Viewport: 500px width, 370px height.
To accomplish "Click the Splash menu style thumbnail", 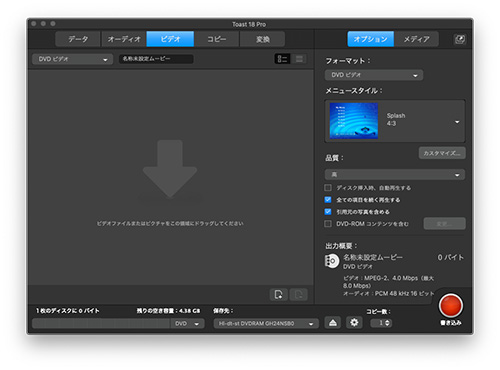I will click(354, 121).
